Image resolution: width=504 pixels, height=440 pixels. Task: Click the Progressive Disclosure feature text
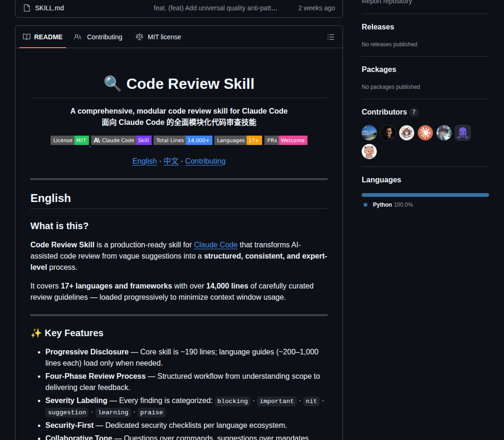click(x=87, y=352)
